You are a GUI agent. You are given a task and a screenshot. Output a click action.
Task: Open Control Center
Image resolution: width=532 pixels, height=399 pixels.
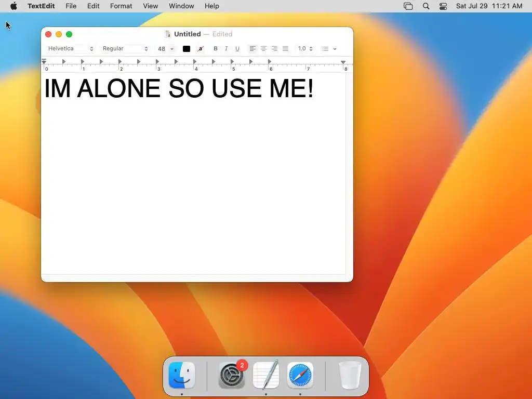(443, 6)
